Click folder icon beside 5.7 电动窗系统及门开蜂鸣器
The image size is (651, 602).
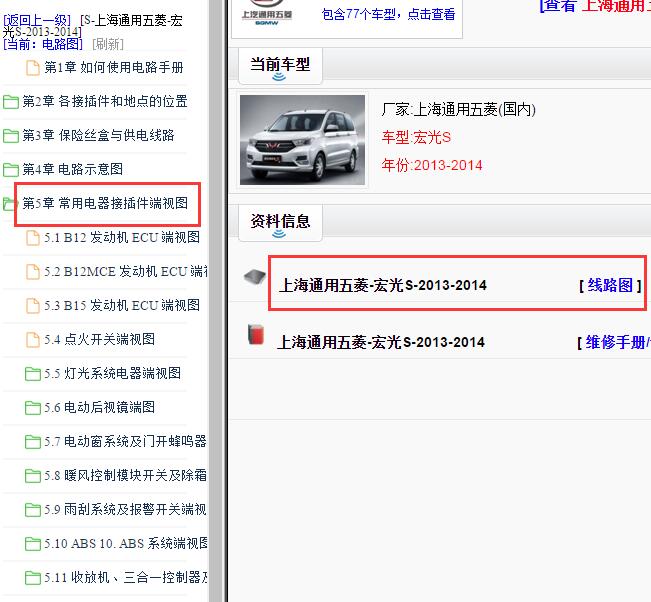tap(32, 442)
